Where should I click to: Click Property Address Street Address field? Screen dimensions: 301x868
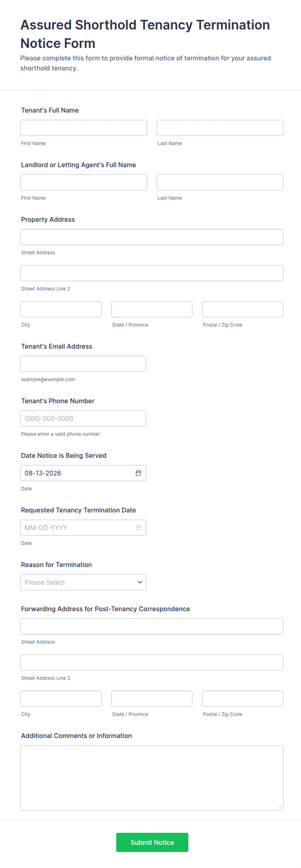pos(152,237)
